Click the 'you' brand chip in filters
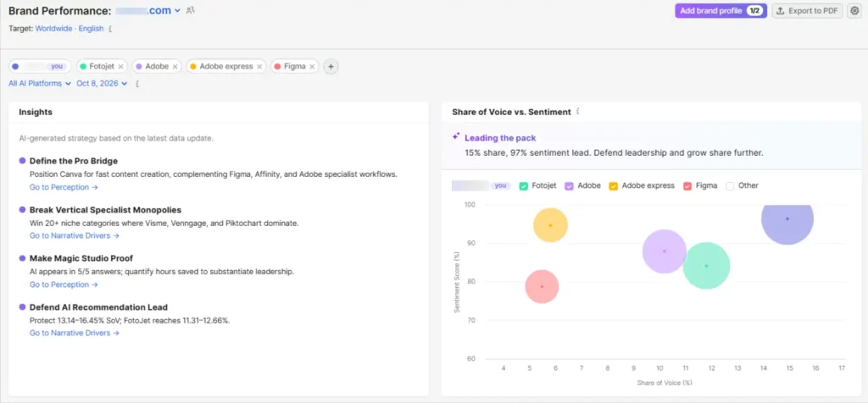 click(x=39, y=66)
